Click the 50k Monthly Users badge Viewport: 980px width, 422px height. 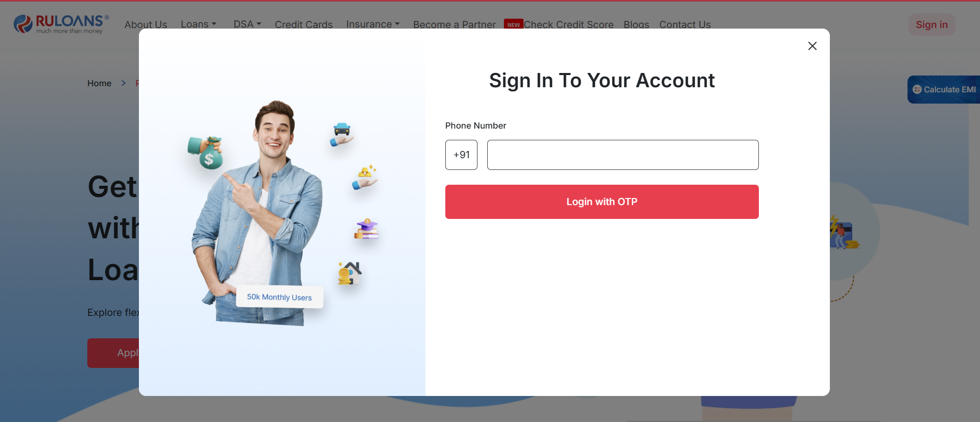click(279, 297)
